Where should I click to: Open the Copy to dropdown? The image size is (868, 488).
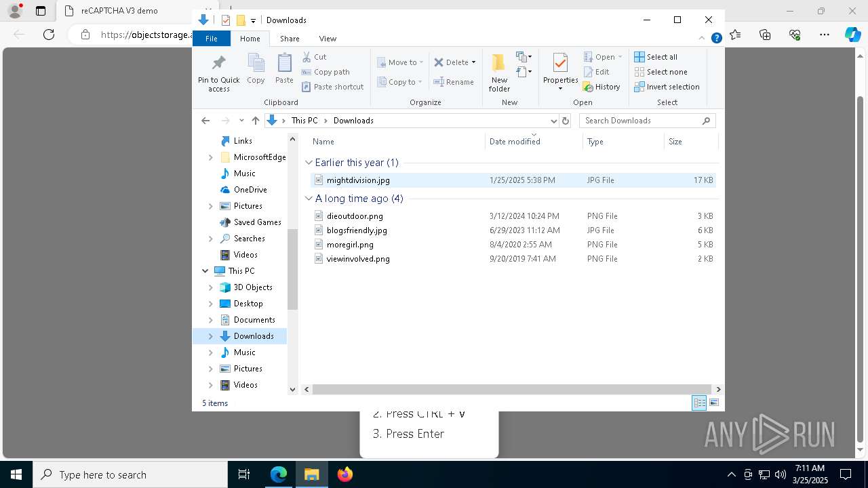tap(399, 82)
